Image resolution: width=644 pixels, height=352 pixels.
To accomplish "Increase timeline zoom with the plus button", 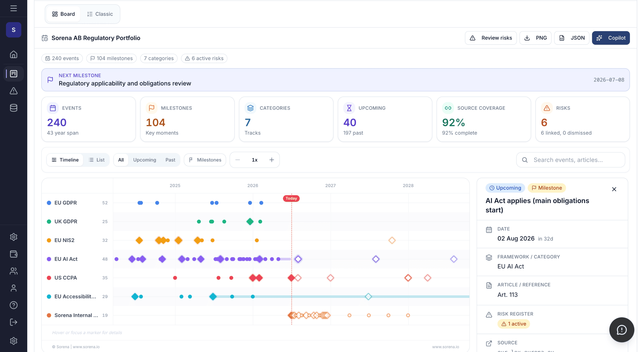I will pyautogui.click(x=272, y=160).
